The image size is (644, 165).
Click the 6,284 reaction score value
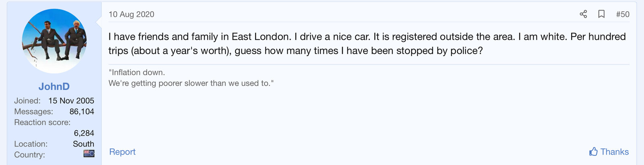click(x=84, y=133)
